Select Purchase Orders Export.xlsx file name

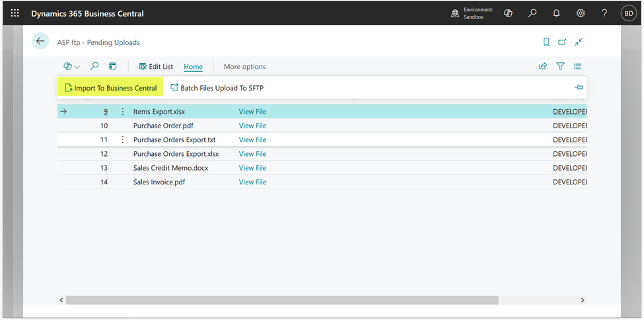pos(176,154)
